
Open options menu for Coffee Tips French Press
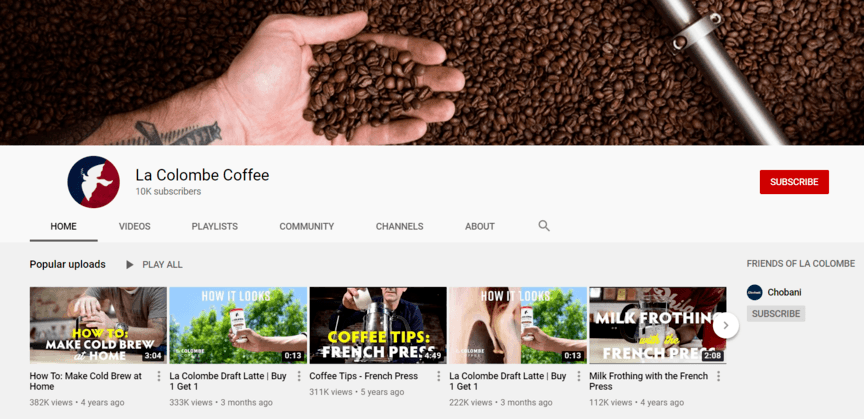click(438, 377)
